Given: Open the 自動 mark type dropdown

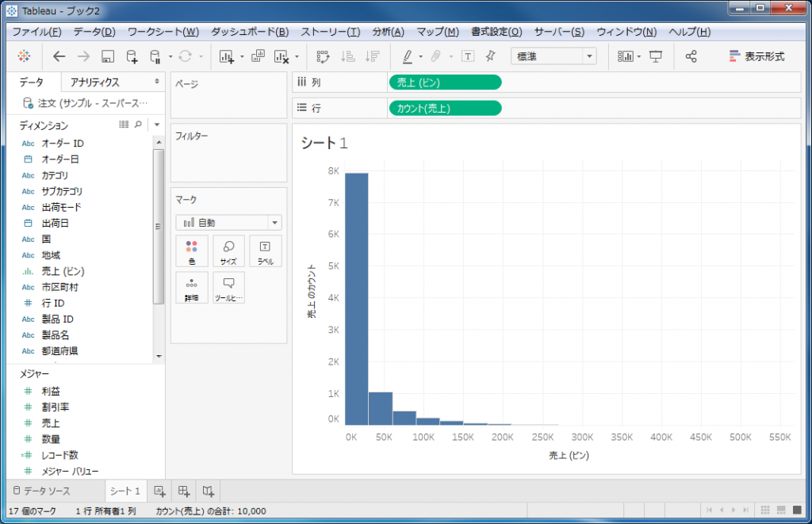Looking at the screenshot, I should (228, 223).
